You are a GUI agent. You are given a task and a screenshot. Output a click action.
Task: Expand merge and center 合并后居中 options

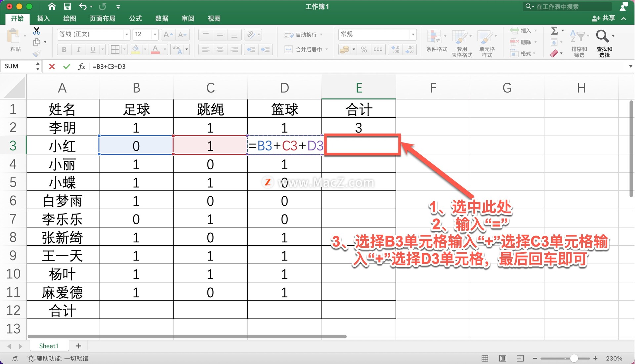327,49
